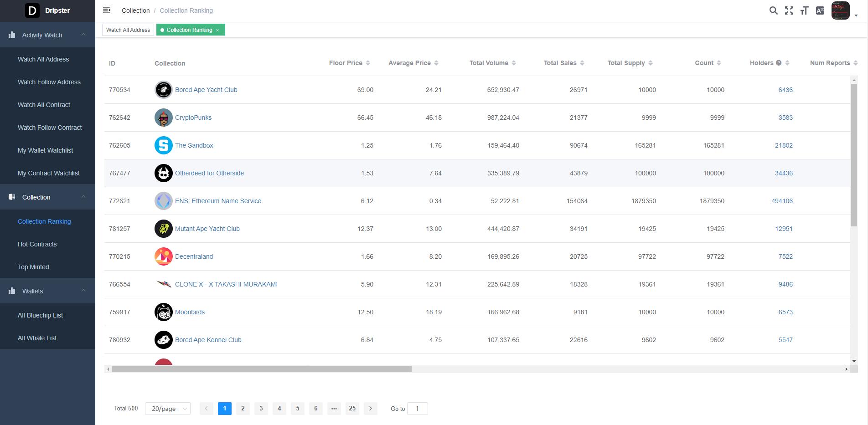The height and width of the screenshot is (425, 868).
Task: Open the user avatar menu
Action: (x=841, y=10)
